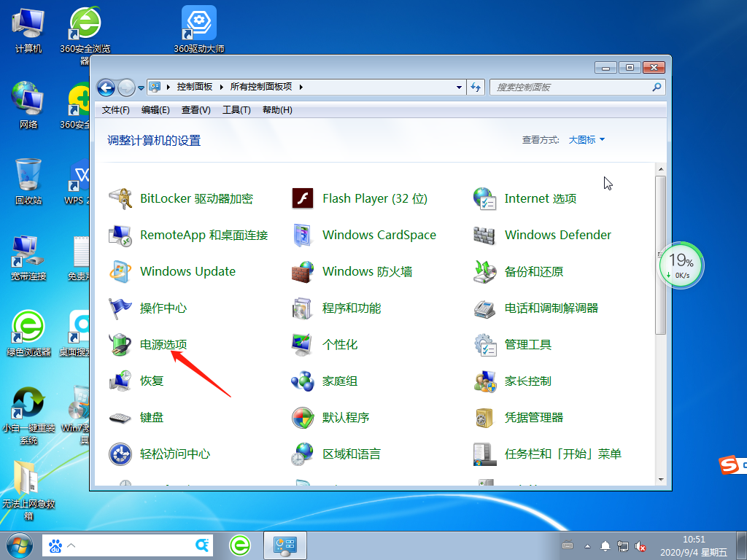
Task: Click the 默认程序 icon
Action: [303, 418]
